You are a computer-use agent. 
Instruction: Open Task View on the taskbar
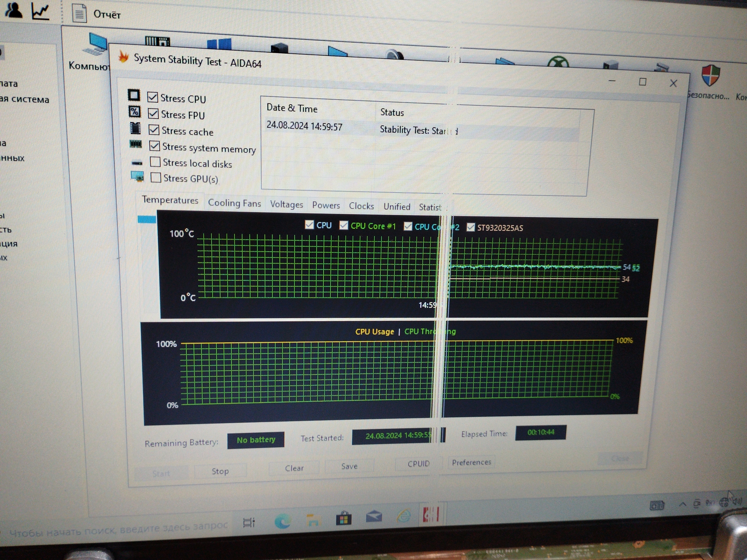click(x=249, y=523)
